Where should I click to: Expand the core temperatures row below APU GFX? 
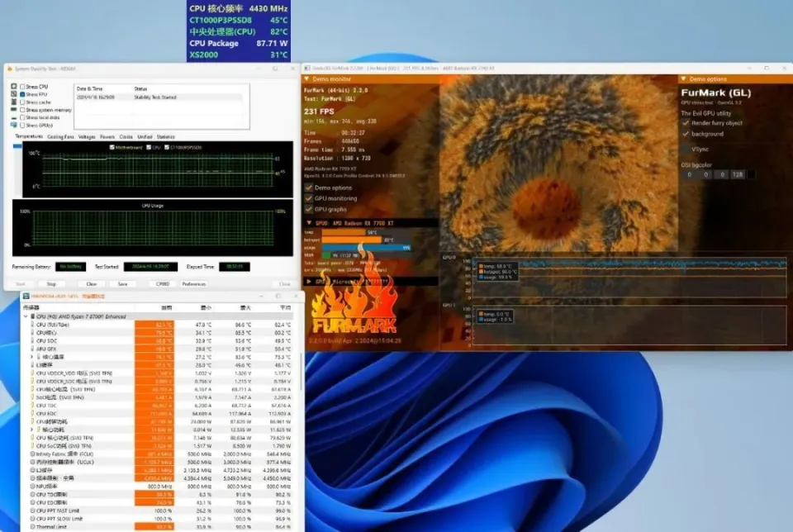32,357
